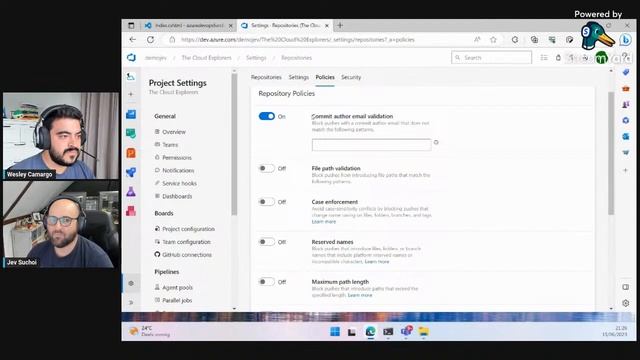Viewport: 640px width, 360px height.
Task: Open Edge sidebar tools briefcase icon
Action: [x=625, y=89]
